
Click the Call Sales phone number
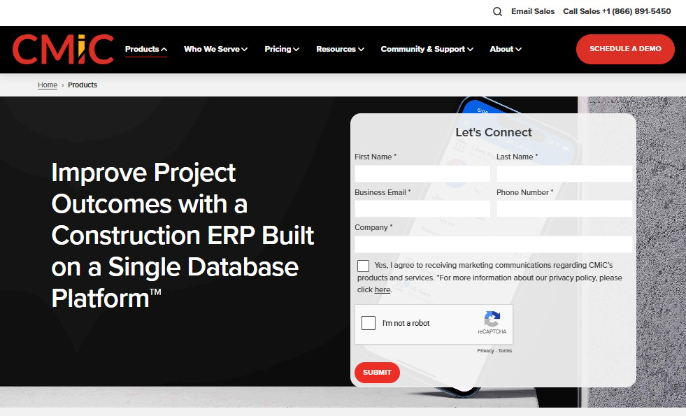pyautogui.click(x=616, y=11)
